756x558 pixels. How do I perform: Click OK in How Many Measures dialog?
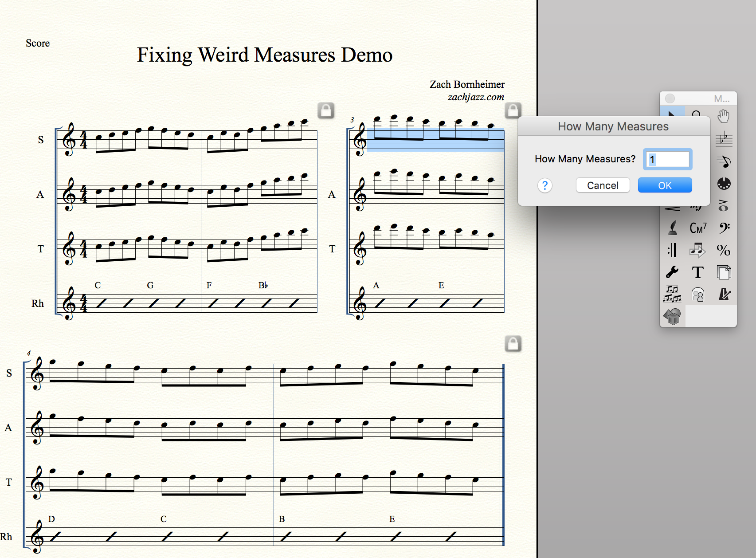pos(665,185)
